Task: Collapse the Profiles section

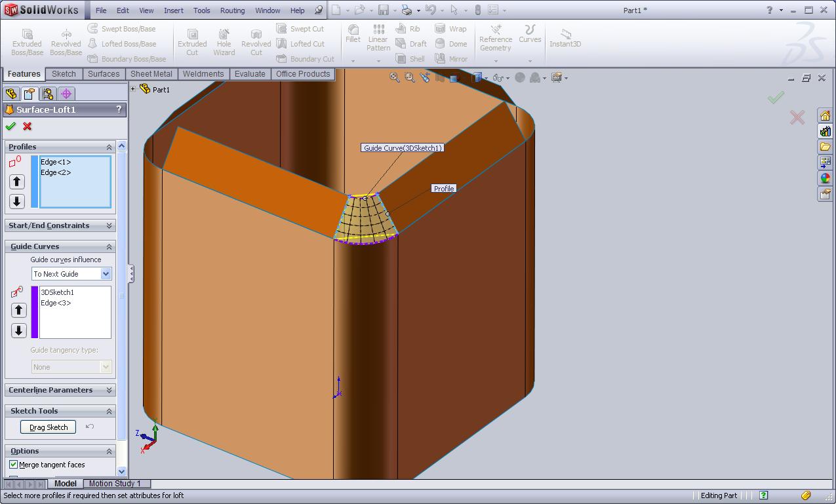Action: [109, 147]
